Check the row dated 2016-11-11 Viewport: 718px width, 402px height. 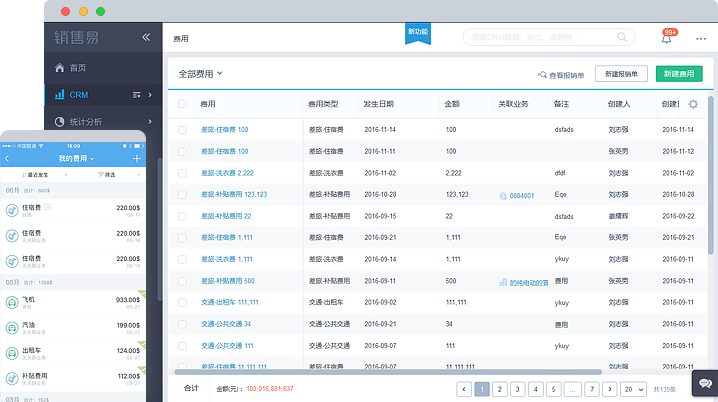pyautogui.click(x=182, y=151)
